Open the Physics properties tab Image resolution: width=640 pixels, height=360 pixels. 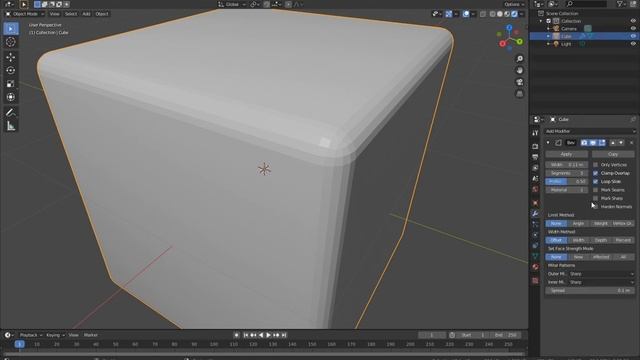point(535,235)
